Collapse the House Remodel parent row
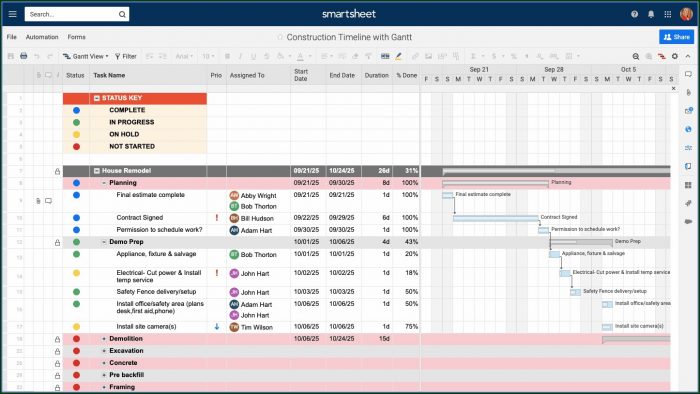This screenshot has width=700, height=394. (x=97, y=171)
